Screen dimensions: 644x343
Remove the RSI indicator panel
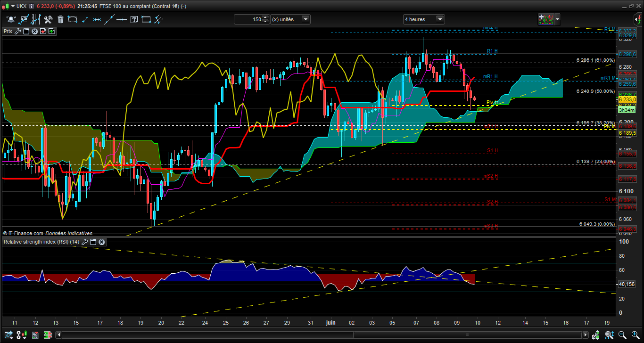click(x=101, y=242)
